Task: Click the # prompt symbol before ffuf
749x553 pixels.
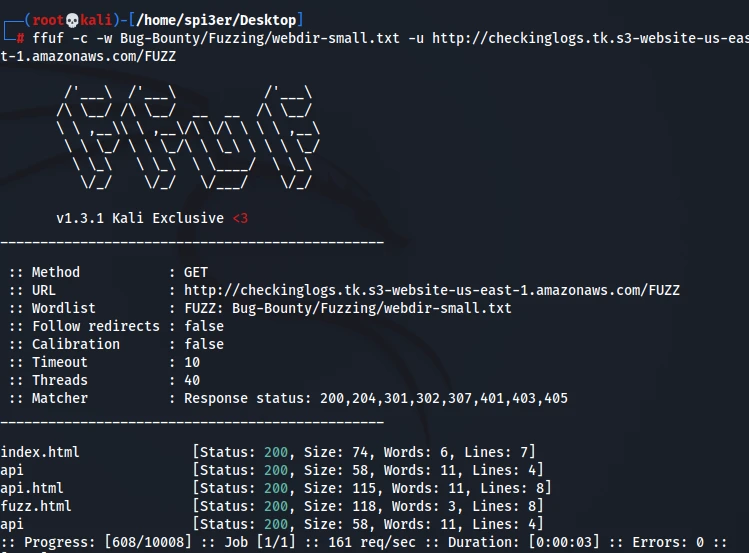Action: coord(20,39)
